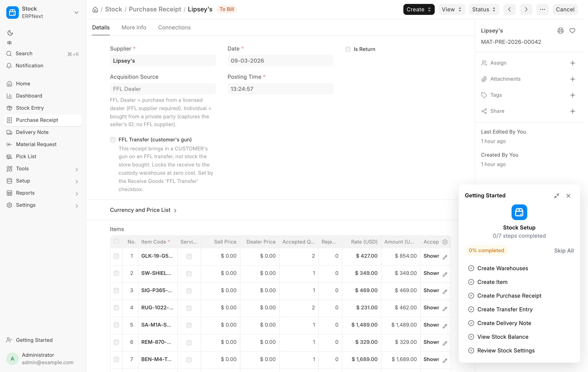The height and width of the screenshot is (372, 588).
Task: Click the Supplier field showing Lipsey's
Action: pyautogui.click(x=163, y=60)
